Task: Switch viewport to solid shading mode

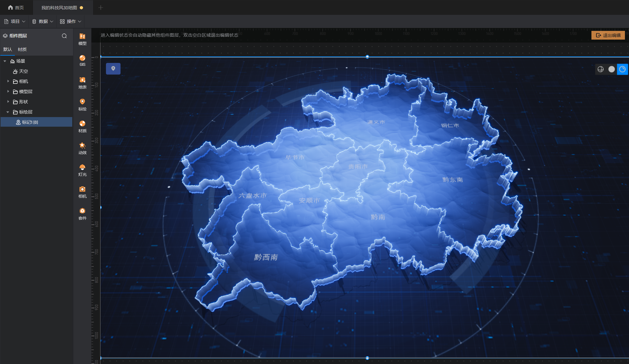Action: (612, 69)
